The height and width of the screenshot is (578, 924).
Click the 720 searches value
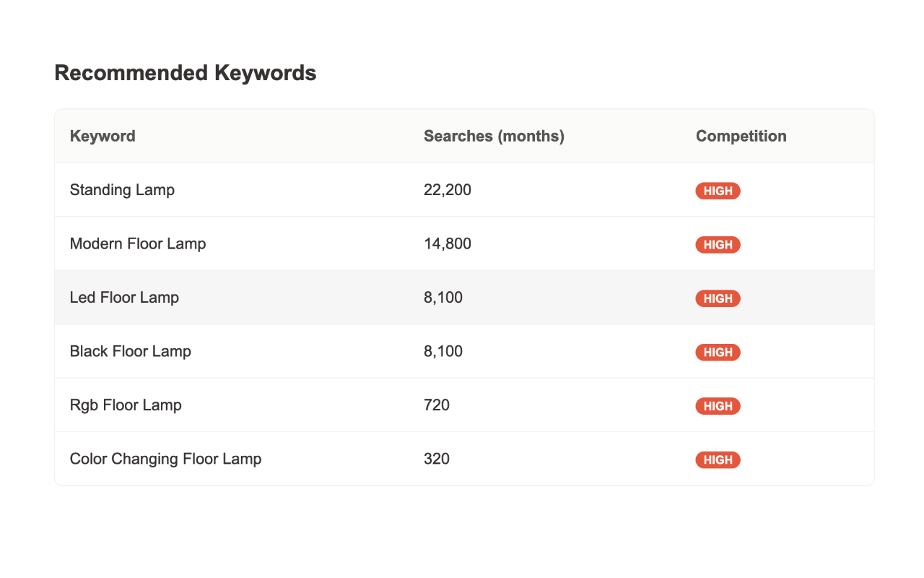(437, 405)
